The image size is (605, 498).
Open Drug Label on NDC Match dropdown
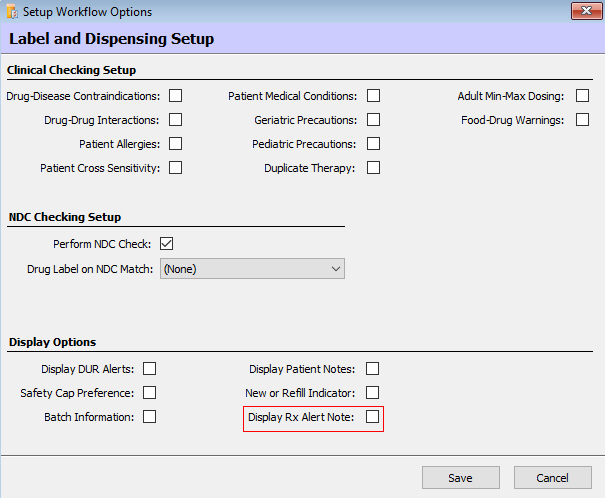pos(252,269)
